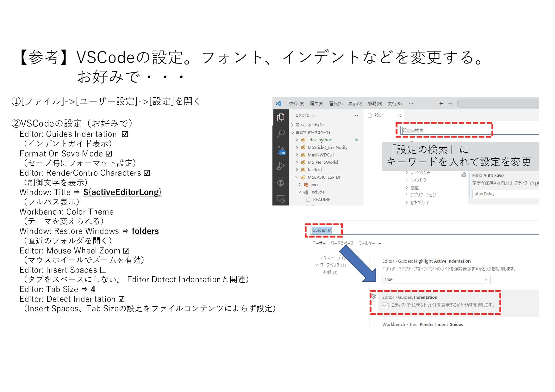555x392 pixels.
Task: Click the エクスプローラー panel header
Action: (306, 115)
